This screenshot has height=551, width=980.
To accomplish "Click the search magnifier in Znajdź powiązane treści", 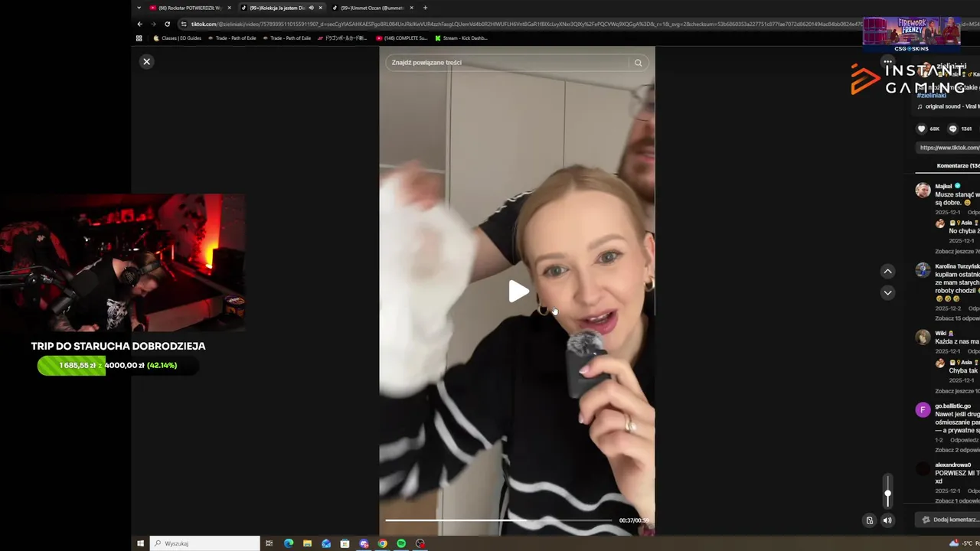I will pos(638,63).
